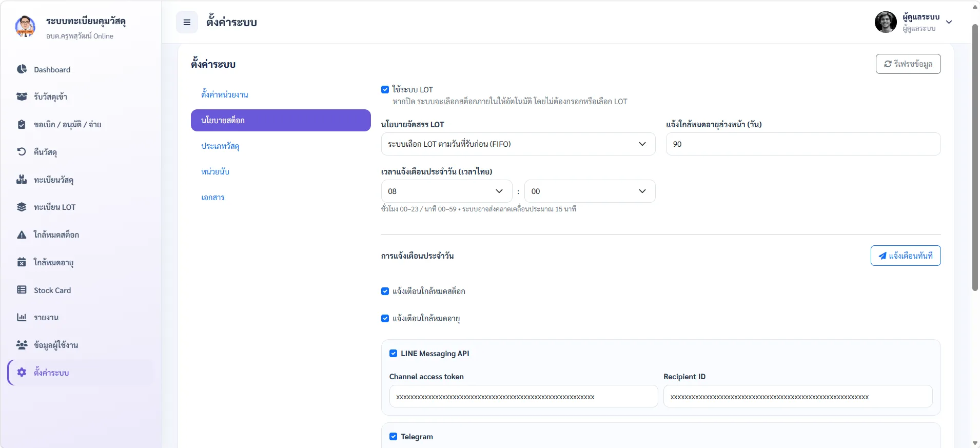Image resolution: width=980 pixels, height=448 pixels.
Task: Click the Recipient ID input field
Action: tap(798, 396)
